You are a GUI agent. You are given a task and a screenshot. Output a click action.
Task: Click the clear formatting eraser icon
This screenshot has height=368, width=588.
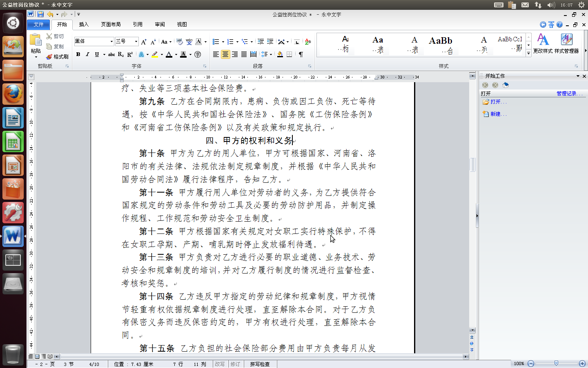coord(180,42)
